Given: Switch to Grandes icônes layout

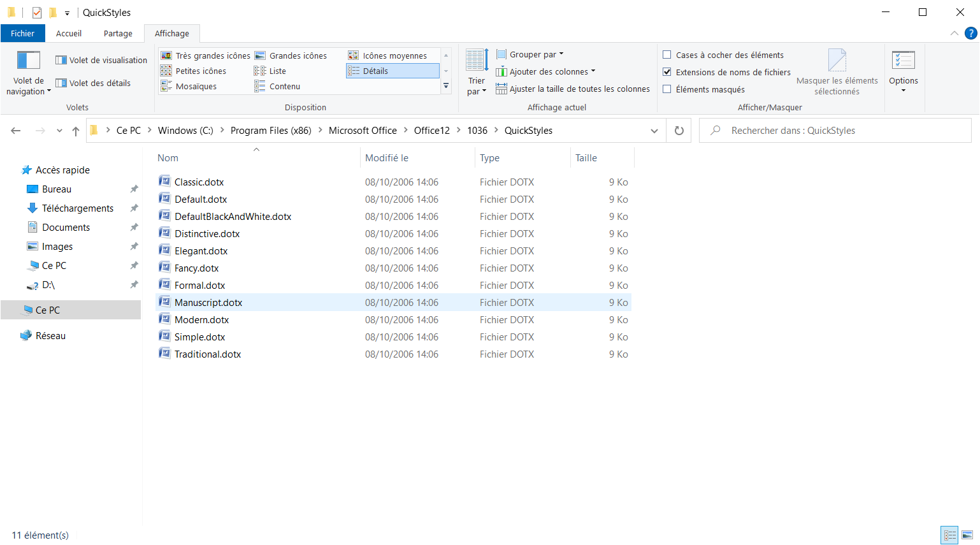Looking at the screenshot, I should pos(291,55).
